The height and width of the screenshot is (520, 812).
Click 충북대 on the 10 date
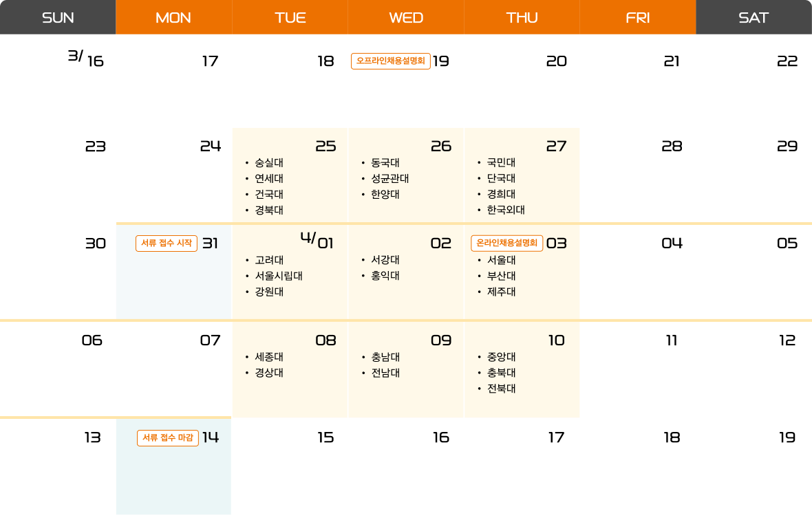(501, 373)
